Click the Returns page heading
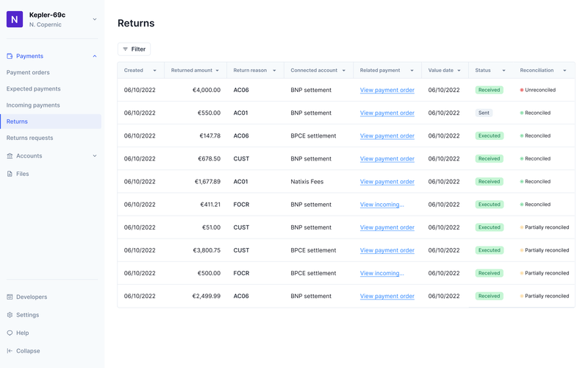The image size is (588, 368). point(136,24)
